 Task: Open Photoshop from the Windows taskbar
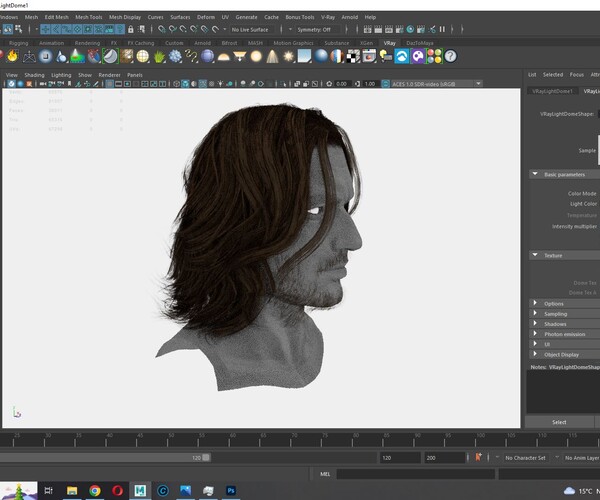pyautogui.click(x=231, y=490)
